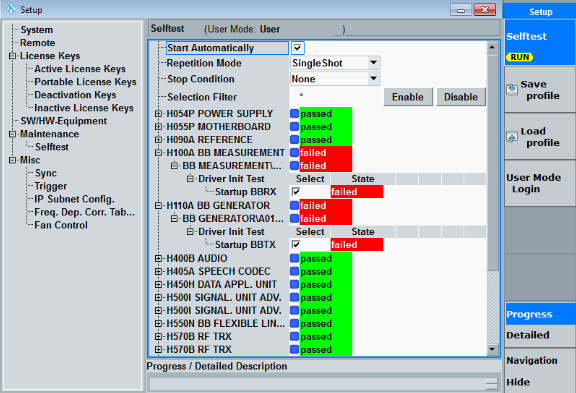Click the scroll down arrow of selftest list
576x393 pixels.
click(x=492, y=349)
